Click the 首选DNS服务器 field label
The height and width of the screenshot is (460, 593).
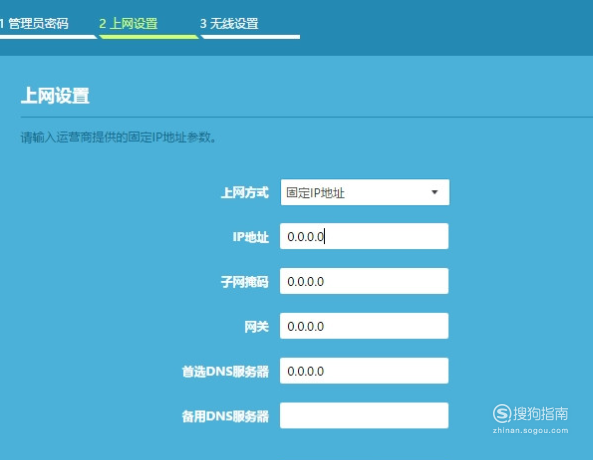pos(225,371)
